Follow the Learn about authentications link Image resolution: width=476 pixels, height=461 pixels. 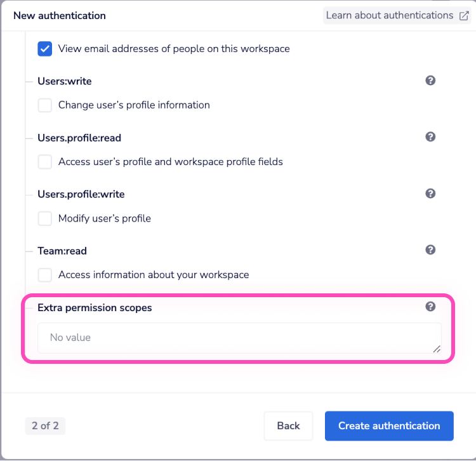(x=389, y=15)
